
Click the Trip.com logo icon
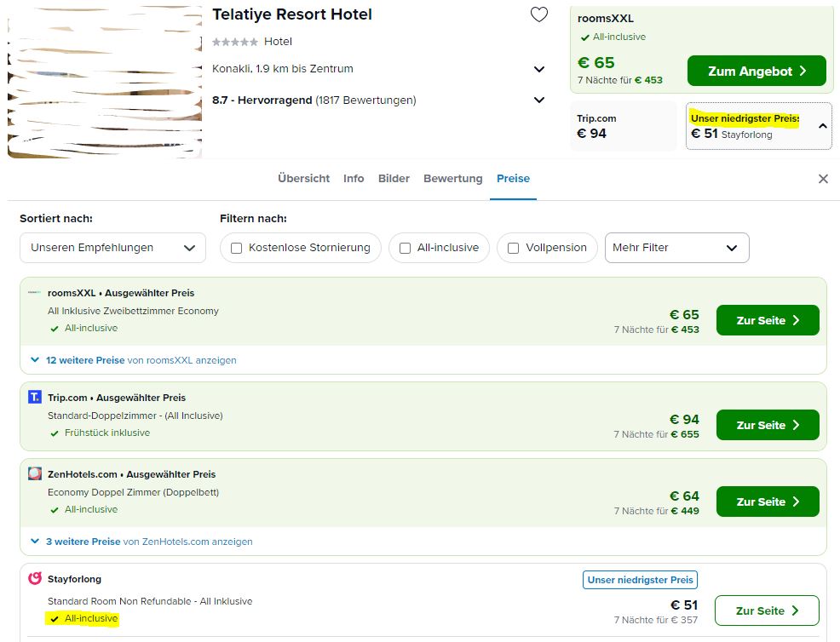34,397
